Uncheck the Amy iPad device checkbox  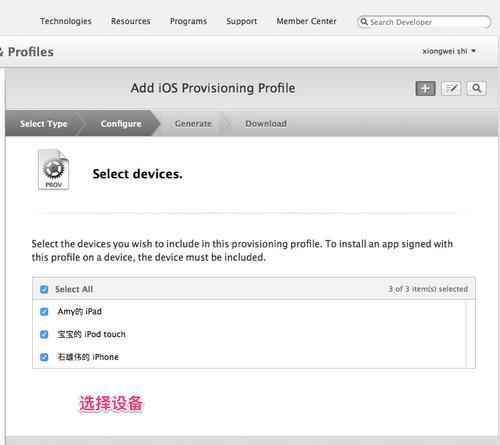tap(44, 312)
